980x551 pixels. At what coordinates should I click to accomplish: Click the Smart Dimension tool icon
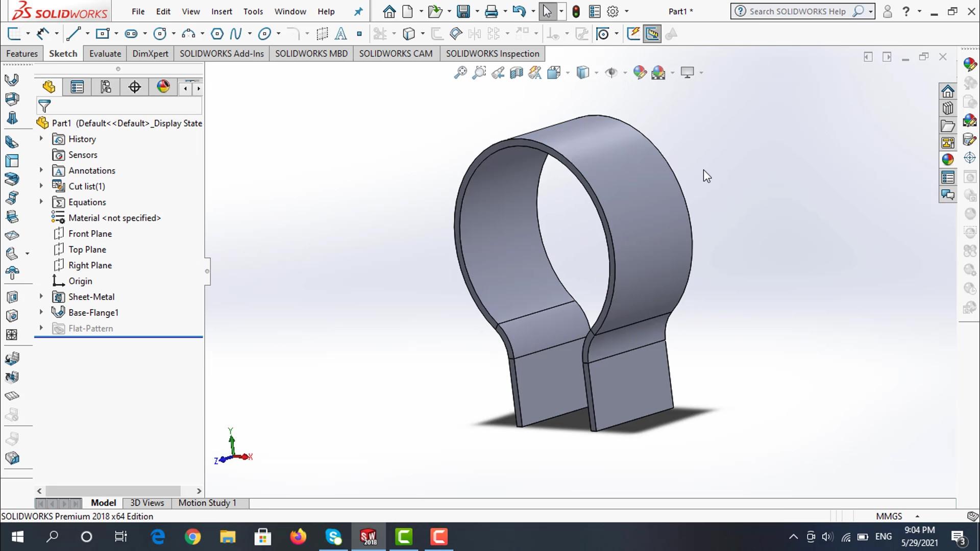[43, 34]
